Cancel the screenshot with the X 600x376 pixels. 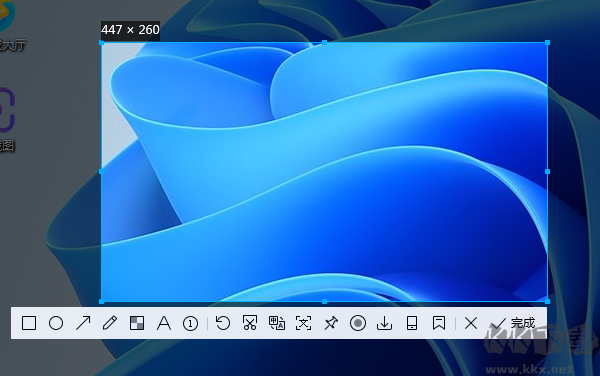click(471, 323)
